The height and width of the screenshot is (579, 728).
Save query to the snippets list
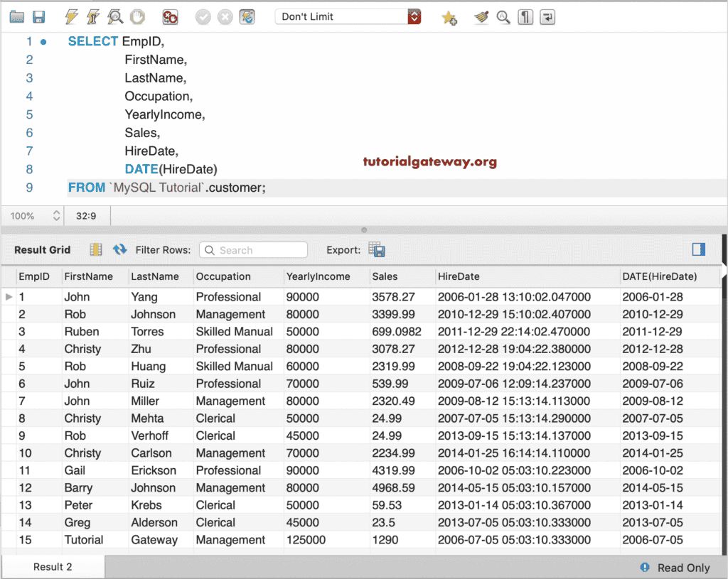click(449, 16)
